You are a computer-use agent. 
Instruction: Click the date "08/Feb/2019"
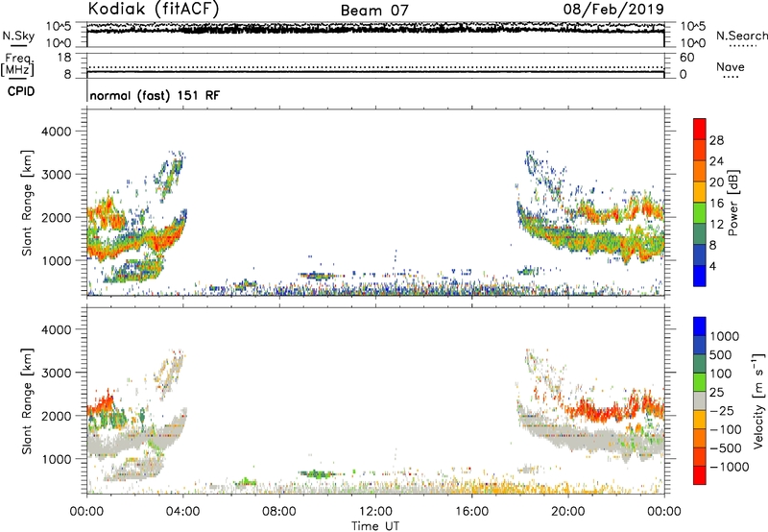[613, 9]
